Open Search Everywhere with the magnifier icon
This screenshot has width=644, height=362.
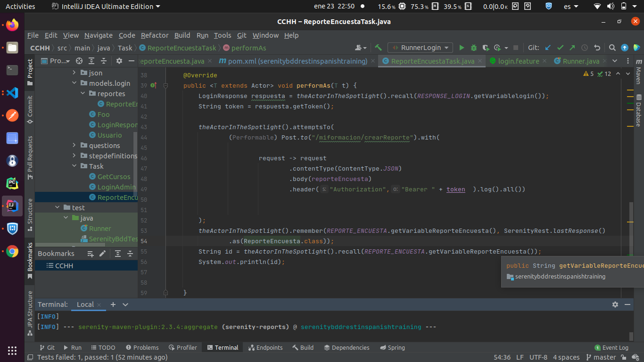(x=612, y=48)
